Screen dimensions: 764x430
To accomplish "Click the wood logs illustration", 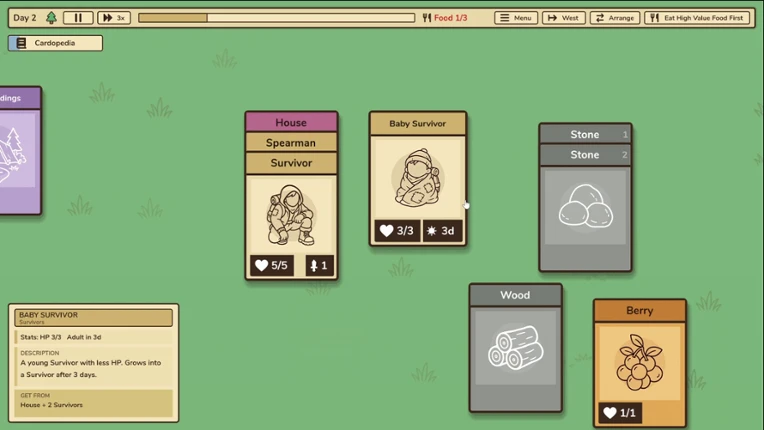I will pos(516,348).
